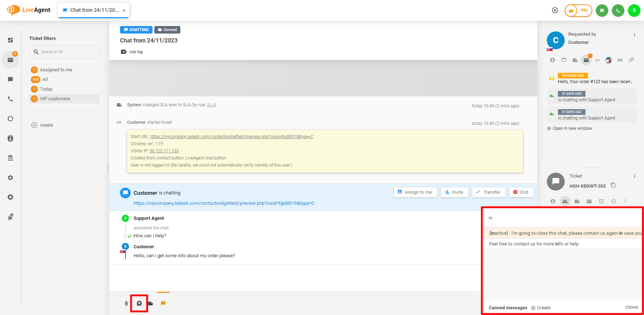
Task: Click the plus circle icon in the top bar
Action: coord(555,10)
